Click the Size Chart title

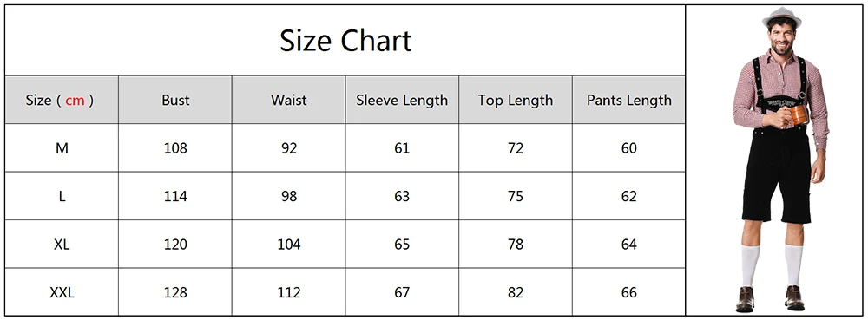point(345,41)
